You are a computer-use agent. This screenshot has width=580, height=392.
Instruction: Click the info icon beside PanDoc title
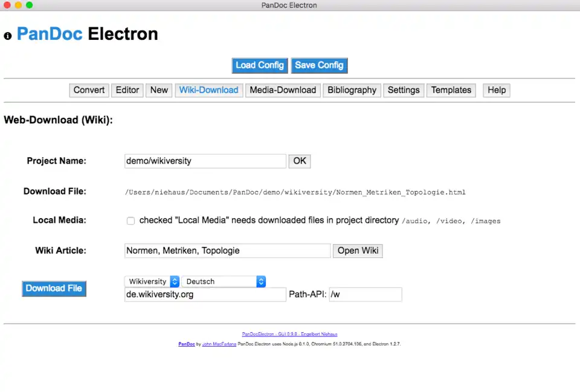[8, 36]
